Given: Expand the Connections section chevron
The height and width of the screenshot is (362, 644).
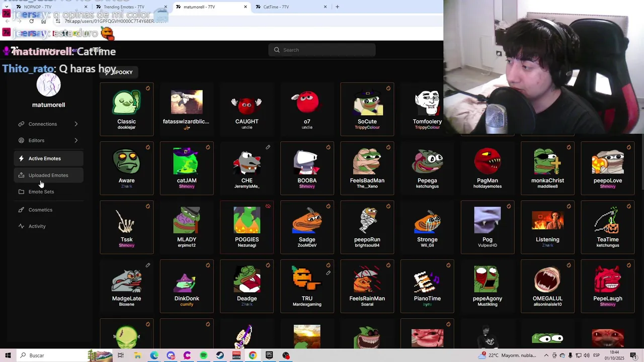Looking at the screenshot, I should 76,124.
